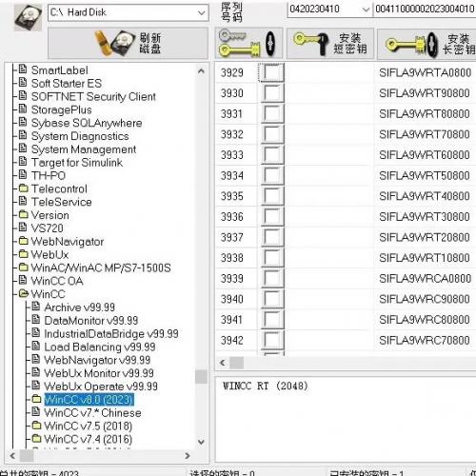Select license name SIFLA9WRT90800
The image size is (476, 476).
(425, 93)
